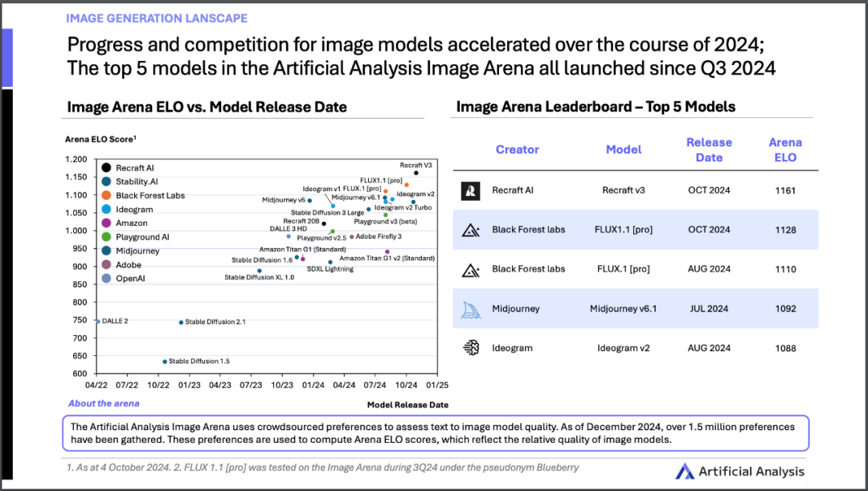Select the Recraft AI black legend dot

pyautogui.click(x=106, y=168)
